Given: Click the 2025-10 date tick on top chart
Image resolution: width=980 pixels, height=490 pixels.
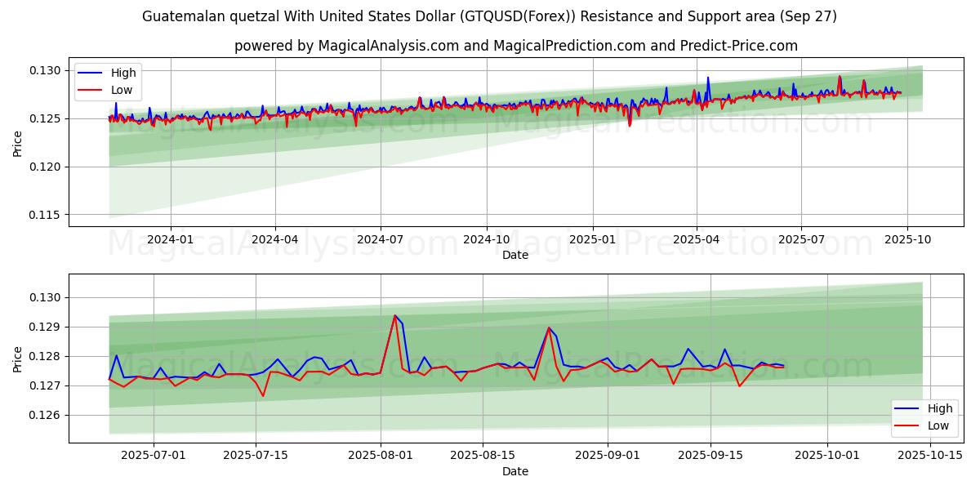Looking at the screenshot, I should click(906, 239).
